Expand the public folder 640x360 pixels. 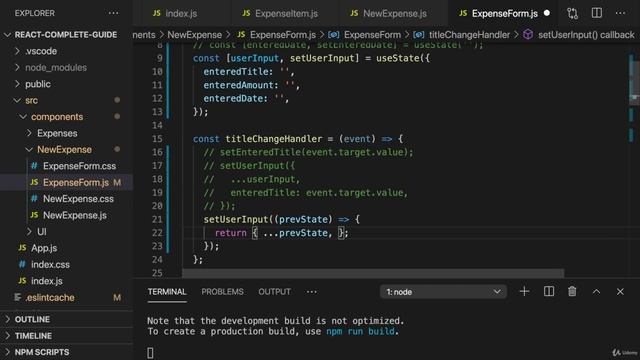tap(17, 84)
